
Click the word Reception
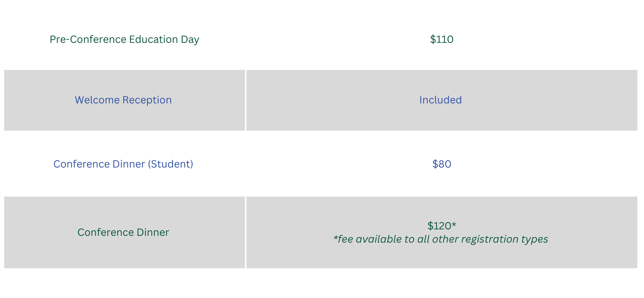[x=147, y=100]
